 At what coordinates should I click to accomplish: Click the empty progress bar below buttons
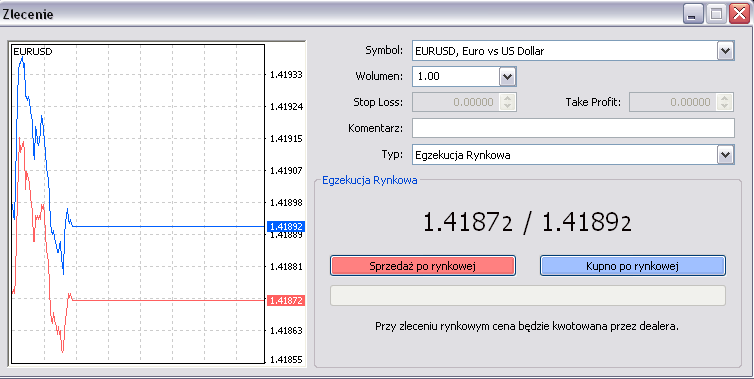[528, 295]
